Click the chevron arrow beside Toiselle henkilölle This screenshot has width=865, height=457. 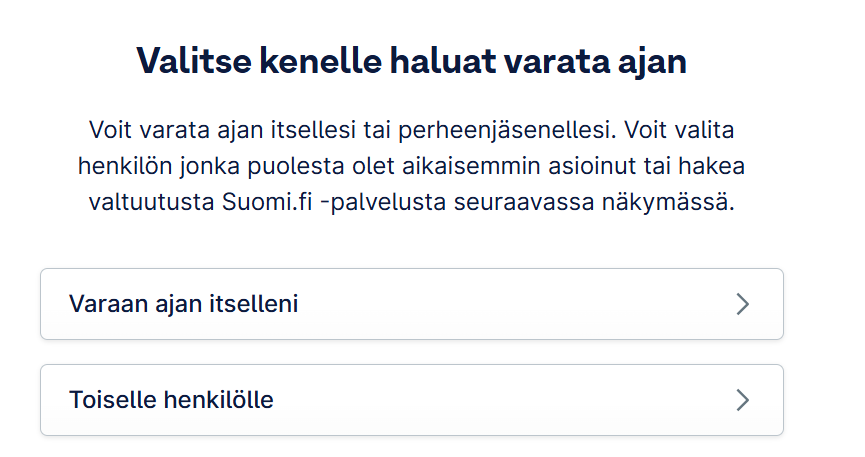[742, 400]
